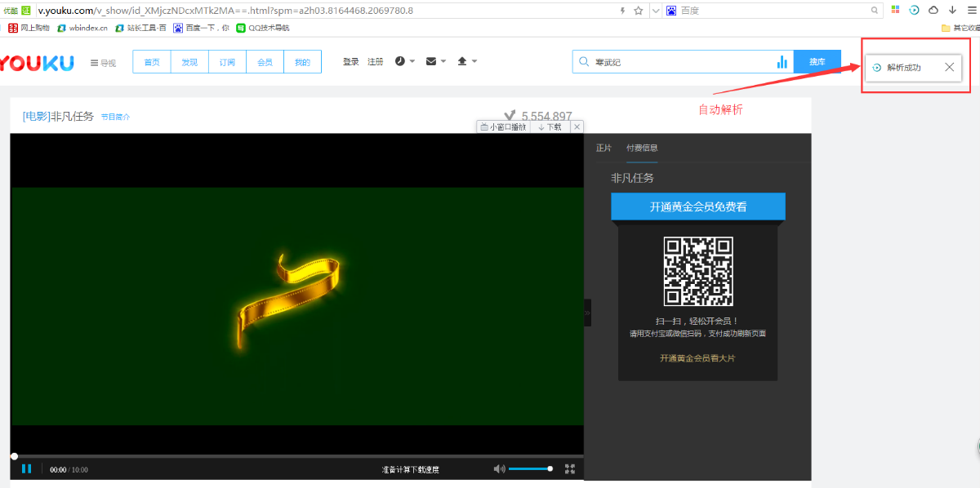
Task: Switch to the 付费信息 tab
Action: tap(642, 148)
